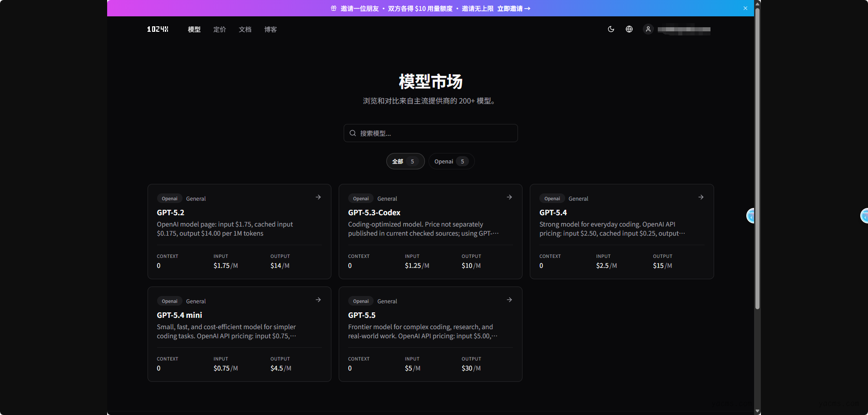Click GPT-5.4 input price $2.5/M

point(607,266)
